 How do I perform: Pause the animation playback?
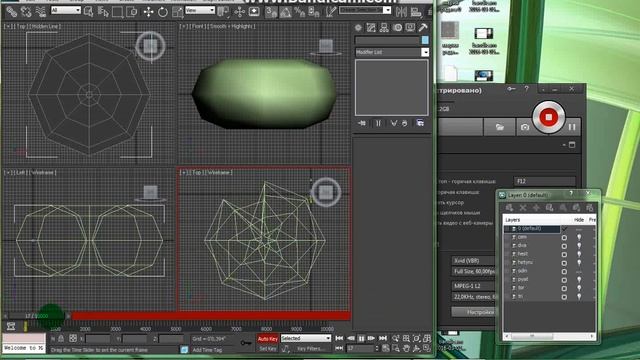pos(361,338)
